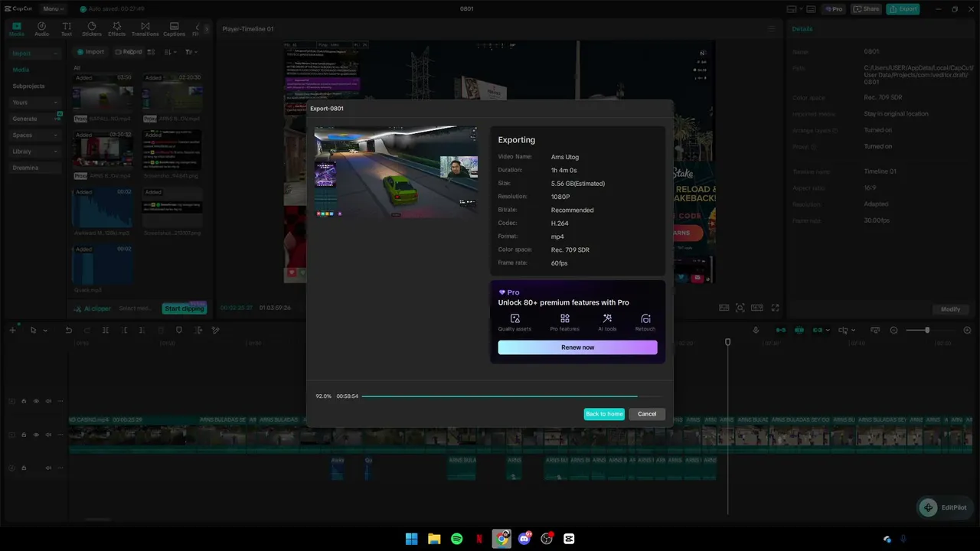This screenshot has width=980, height=551.
Task: Click the Start clipping button
Action: (185, 308)
